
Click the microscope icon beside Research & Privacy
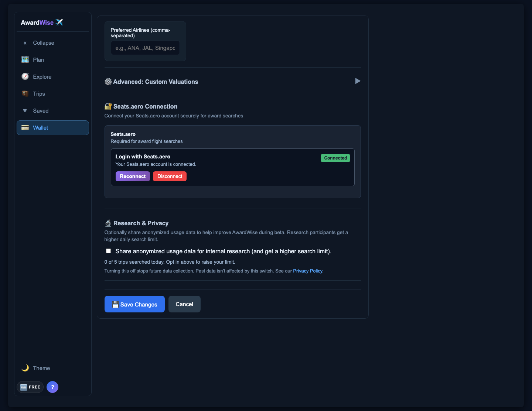(x=108, y=223)
